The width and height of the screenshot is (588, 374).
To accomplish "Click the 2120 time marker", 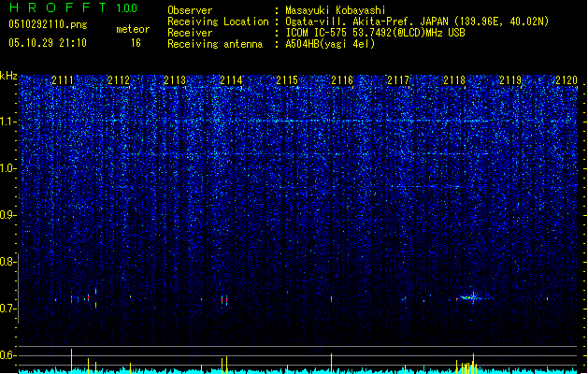I will tap(566, 80).
